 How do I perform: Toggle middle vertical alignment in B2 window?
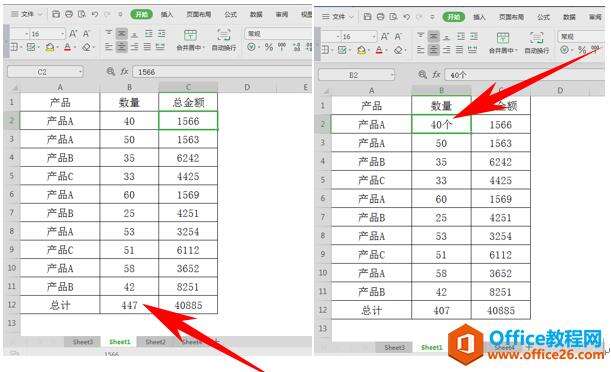pos(433,37)
